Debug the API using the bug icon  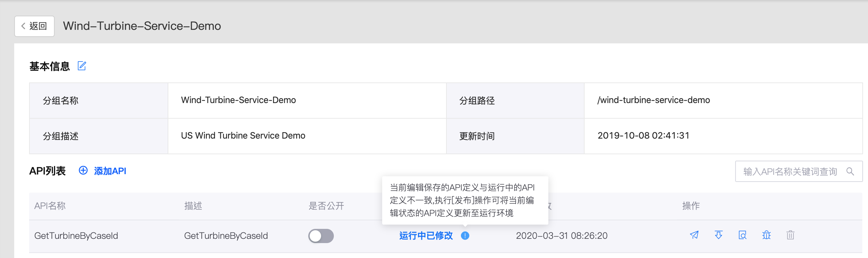coord(766,235)
